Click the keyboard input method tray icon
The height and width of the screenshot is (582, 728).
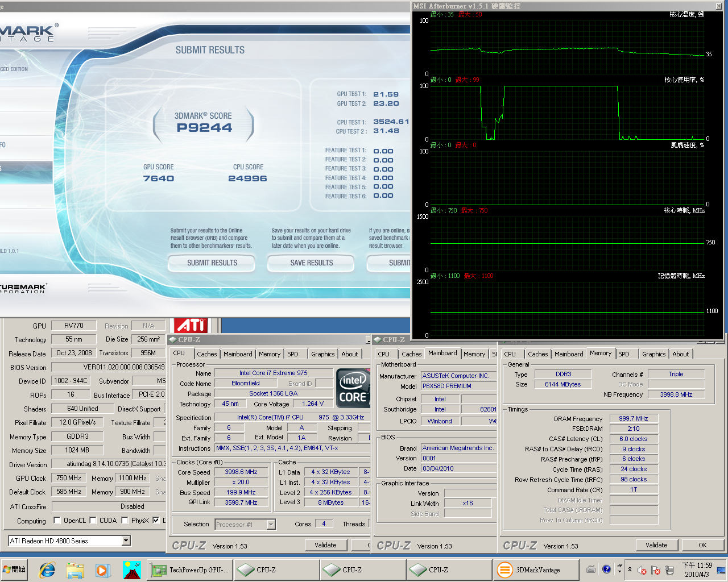591,569
